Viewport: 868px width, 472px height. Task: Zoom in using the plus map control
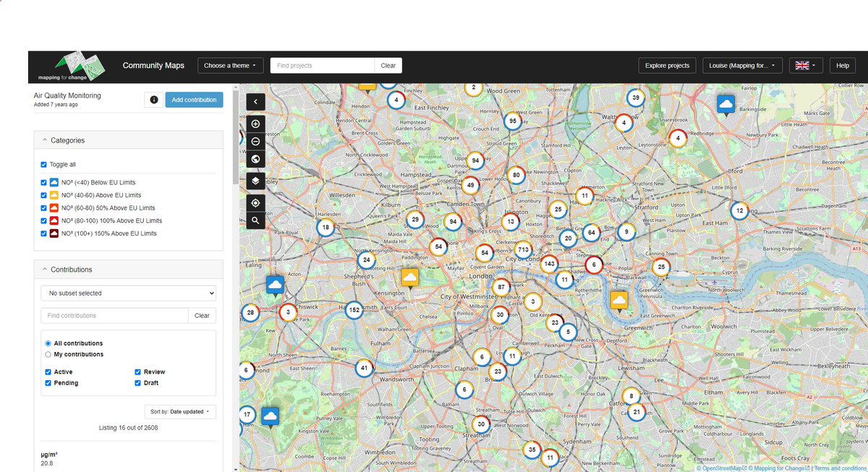256,124
